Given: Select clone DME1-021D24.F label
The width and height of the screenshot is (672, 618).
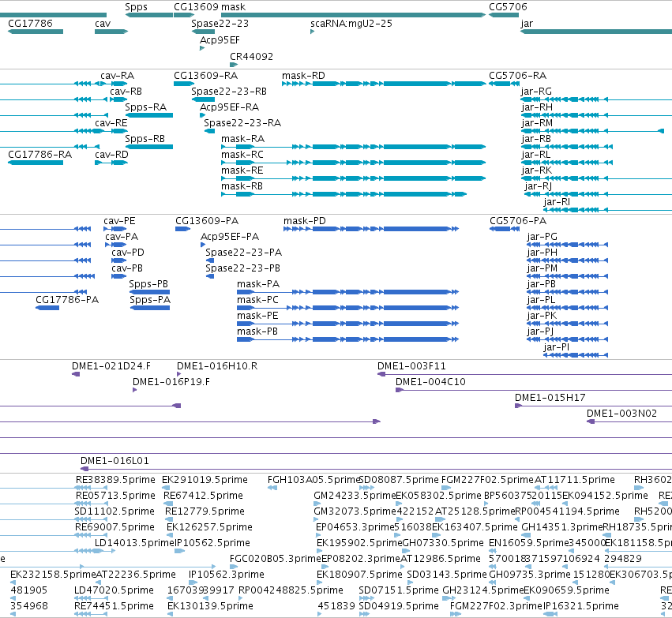Looking at the screenshot, I should coord(111,366).
